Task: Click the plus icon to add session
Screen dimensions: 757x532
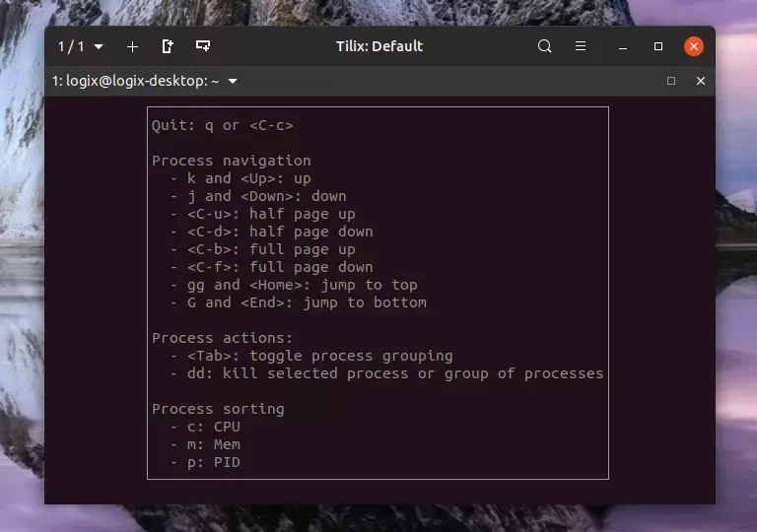Action: [x=133, y=46]
